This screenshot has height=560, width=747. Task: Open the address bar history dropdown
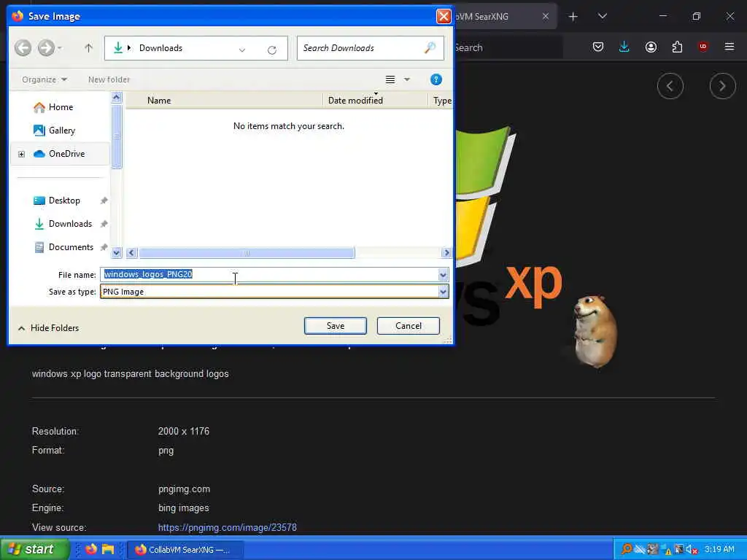[x=242, y=50]
